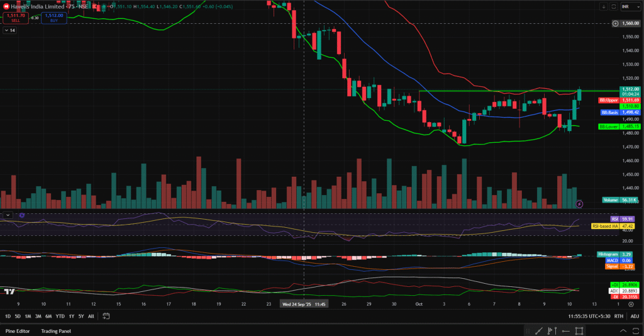
Task: Select the 1D time range
Action: 8,316
